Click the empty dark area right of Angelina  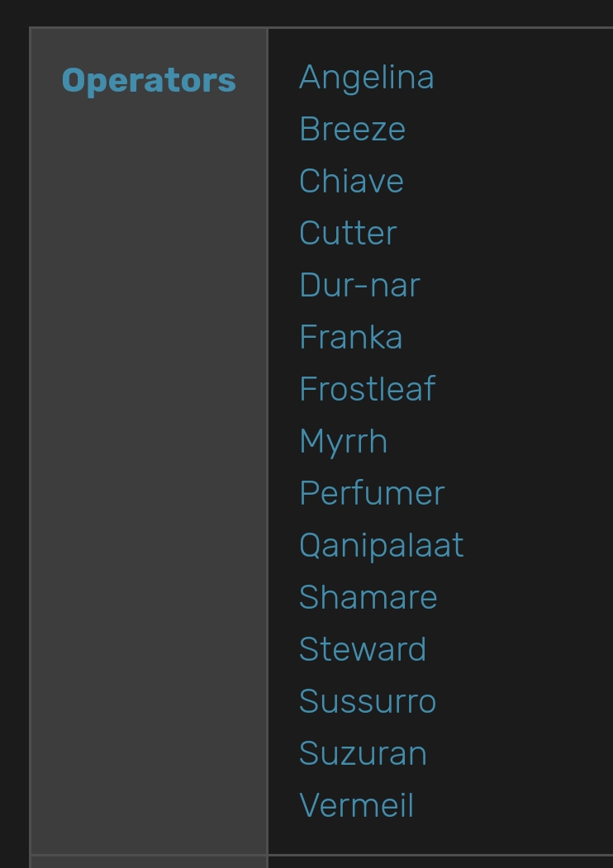[523, 78]
